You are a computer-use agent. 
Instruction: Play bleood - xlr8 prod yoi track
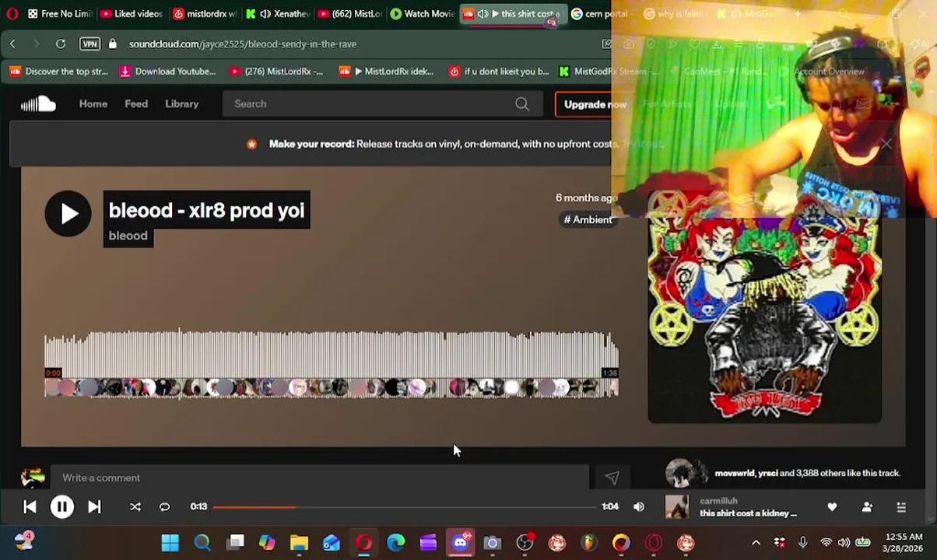(68, 213)
